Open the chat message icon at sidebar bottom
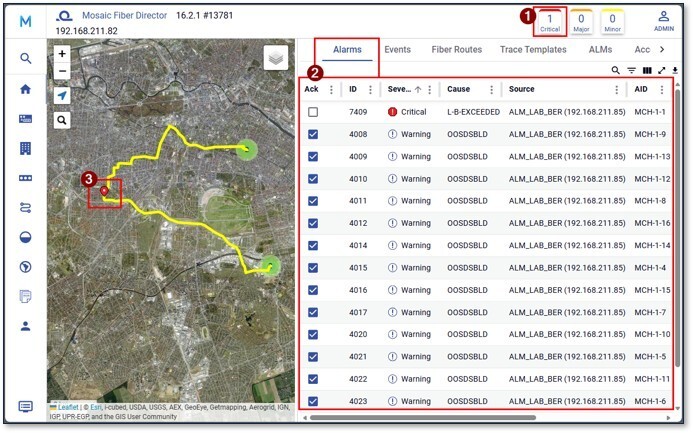Screen dimensions: 693x433 coord(26,406)
